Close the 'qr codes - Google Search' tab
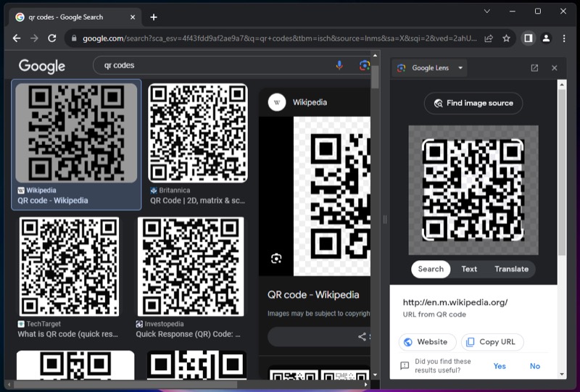This screenshot has height=392, width=580. [x=133, y=17]
